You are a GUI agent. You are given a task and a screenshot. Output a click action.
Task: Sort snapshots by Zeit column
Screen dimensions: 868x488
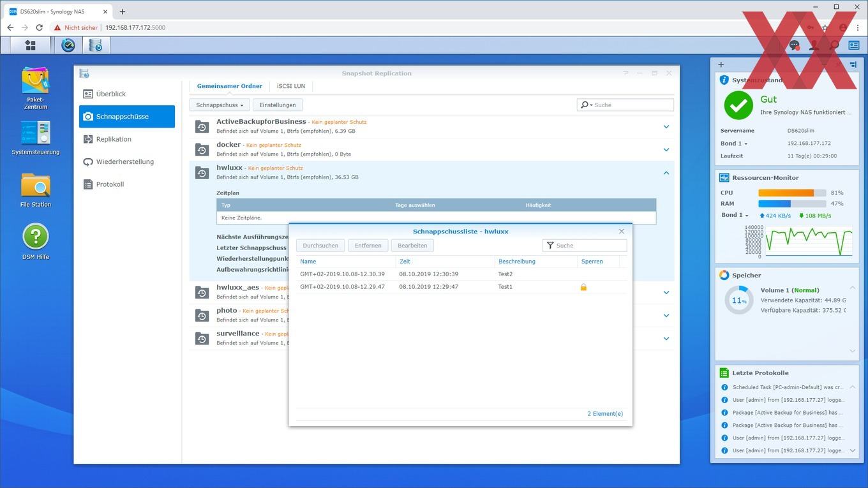click(x=445, y=262)
